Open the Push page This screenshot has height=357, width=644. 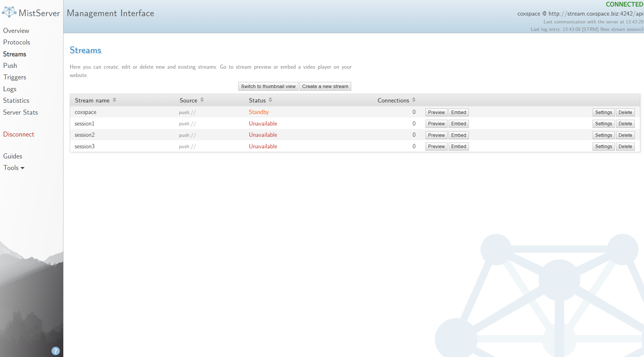10,66
